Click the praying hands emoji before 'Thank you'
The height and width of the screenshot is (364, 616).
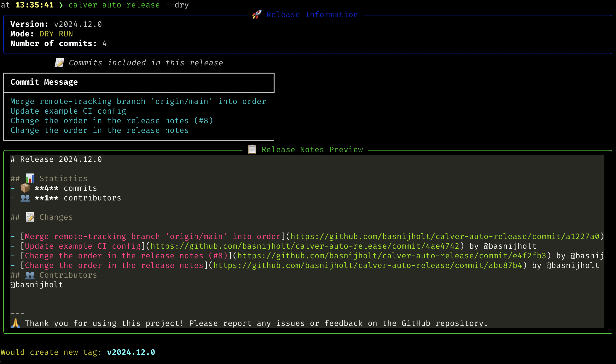(x=15, y=323)
